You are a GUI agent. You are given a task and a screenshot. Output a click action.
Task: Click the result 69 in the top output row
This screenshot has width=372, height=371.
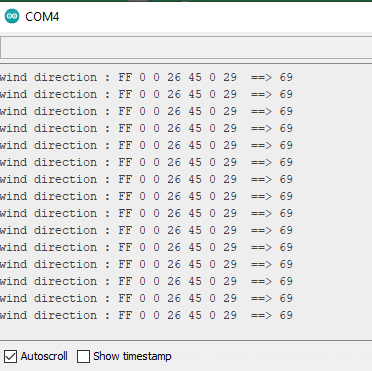(286, 77)
